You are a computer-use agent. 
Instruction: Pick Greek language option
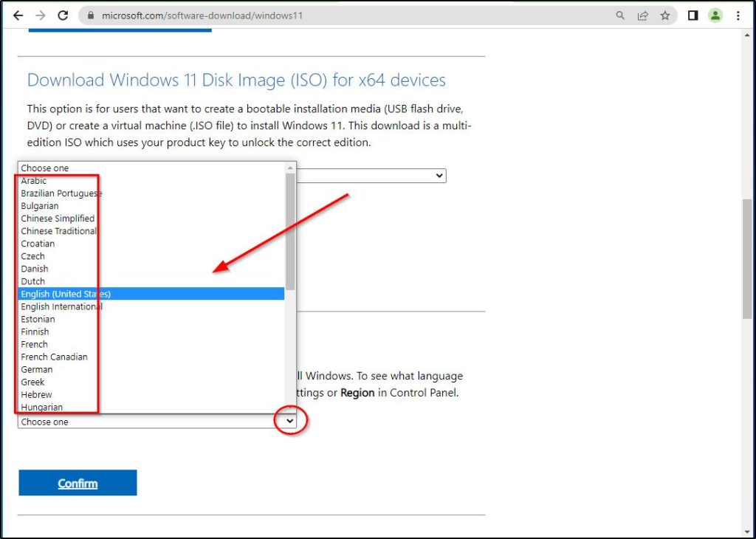click(x=151, y=382)
